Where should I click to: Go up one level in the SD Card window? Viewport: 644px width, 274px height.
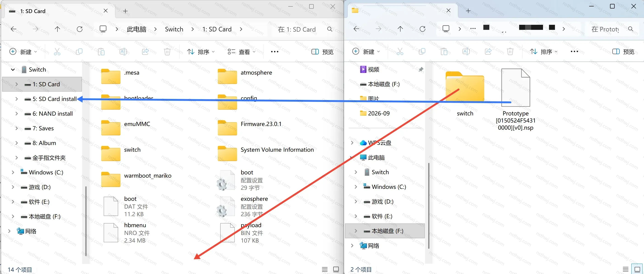tap(58, 29)
